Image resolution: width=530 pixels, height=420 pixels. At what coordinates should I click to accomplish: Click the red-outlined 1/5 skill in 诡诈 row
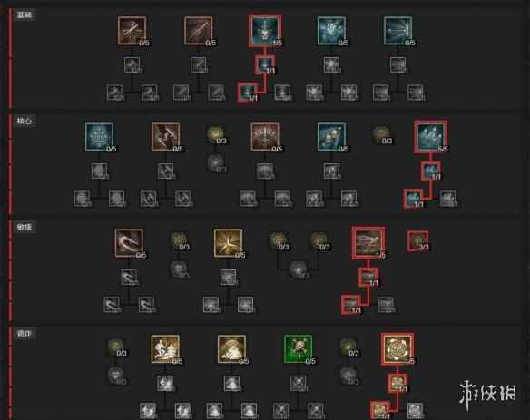point(397,348)
